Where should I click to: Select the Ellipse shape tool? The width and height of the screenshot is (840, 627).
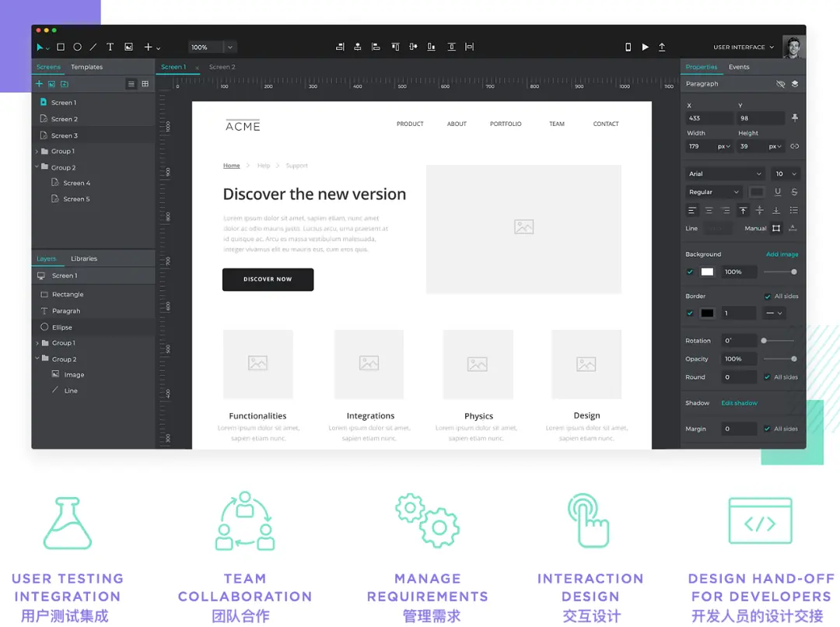(x=77, y=47)
